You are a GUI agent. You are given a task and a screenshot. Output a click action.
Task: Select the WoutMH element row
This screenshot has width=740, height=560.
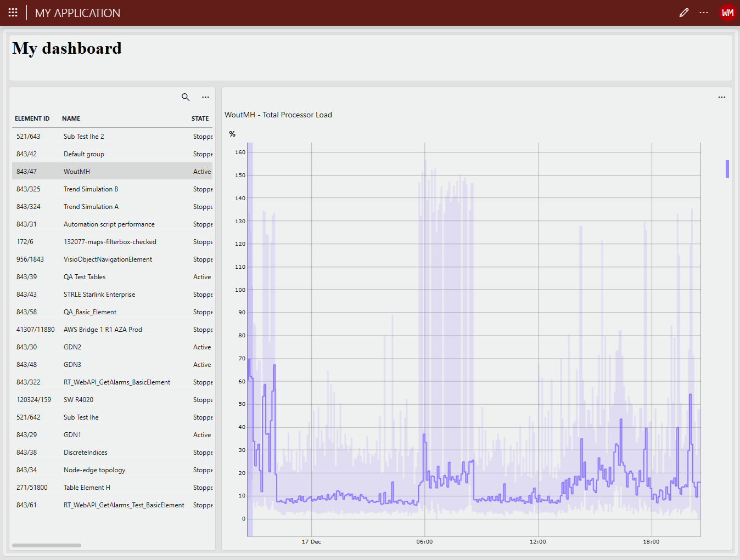[x=77, y=172]
